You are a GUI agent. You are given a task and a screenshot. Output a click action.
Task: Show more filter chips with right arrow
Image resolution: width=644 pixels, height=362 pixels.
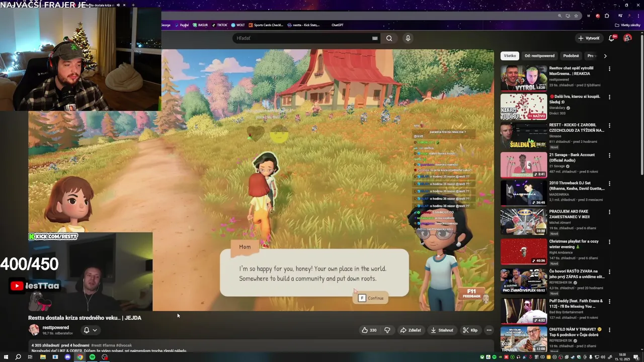[605, 56]
